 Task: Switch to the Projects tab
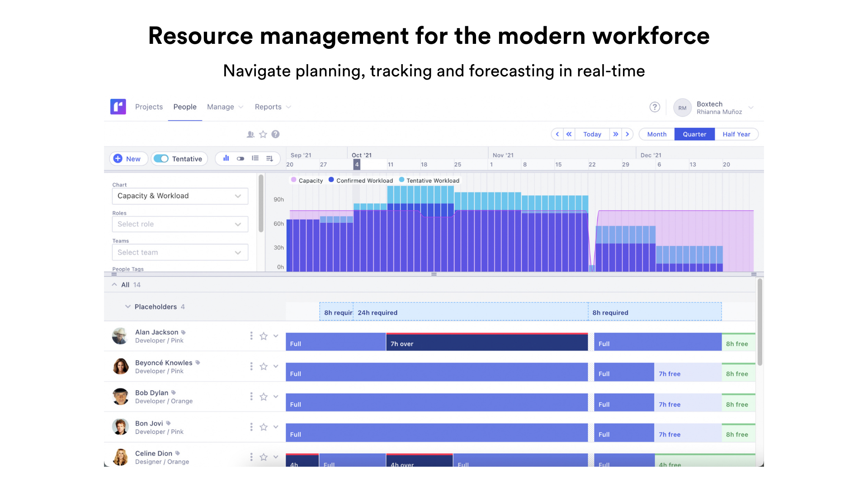(149, 107)
